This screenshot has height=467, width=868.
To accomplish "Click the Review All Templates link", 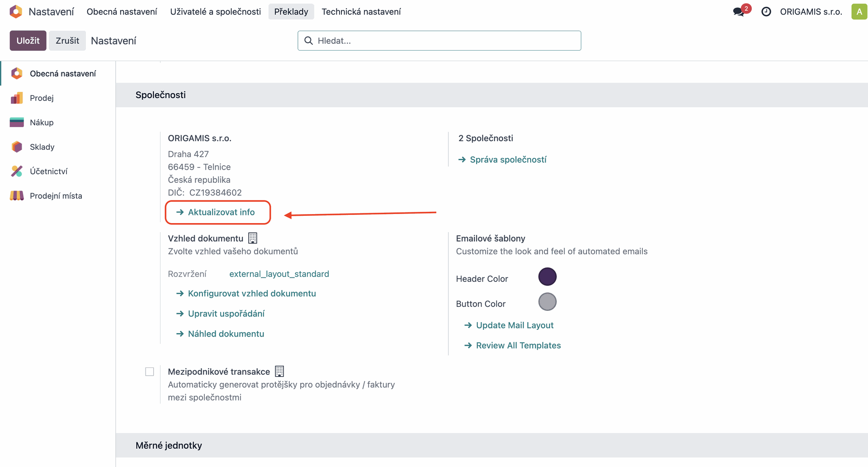I will (x=512, y=346).
